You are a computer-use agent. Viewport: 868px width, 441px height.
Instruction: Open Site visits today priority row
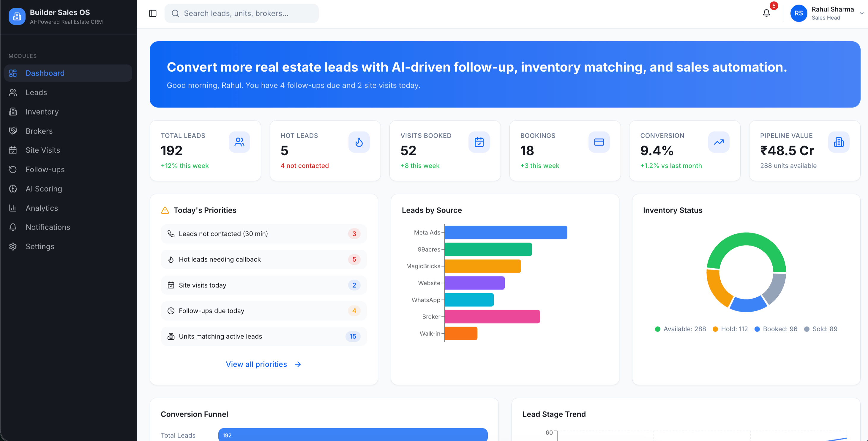pos(264,285)
